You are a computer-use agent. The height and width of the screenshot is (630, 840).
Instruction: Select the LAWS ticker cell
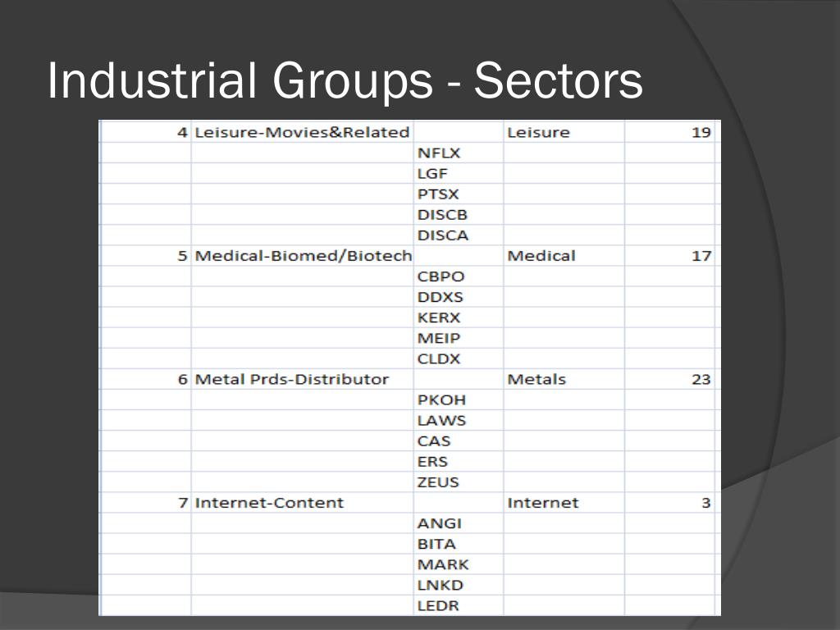pos(459,421)
